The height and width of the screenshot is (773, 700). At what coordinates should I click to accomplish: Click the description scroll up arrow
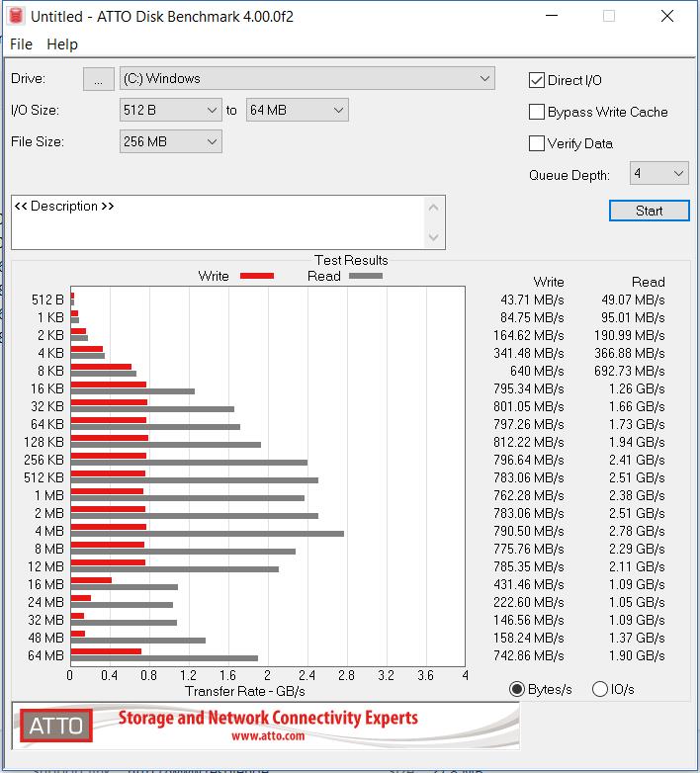coord(433,208)
